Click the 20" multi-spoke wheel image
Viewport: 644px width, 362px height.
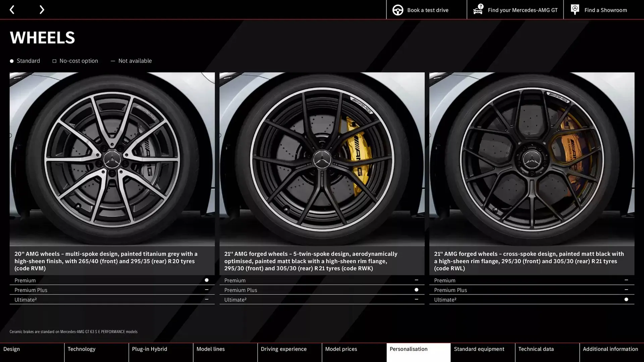[x=112, y=159]
